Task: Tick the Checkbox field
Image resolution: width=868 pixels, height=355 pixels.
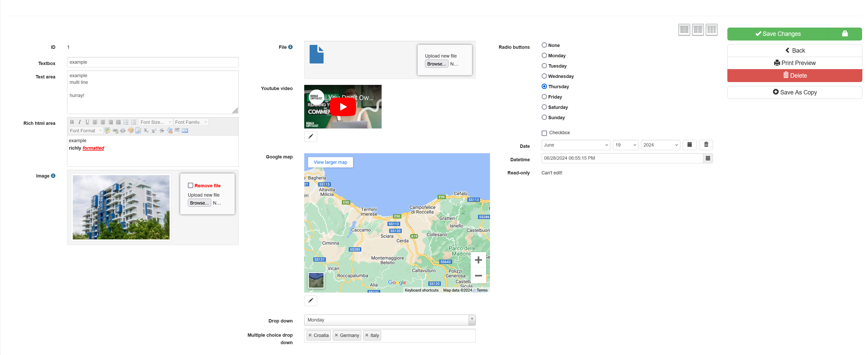Action: coord(544,133)
